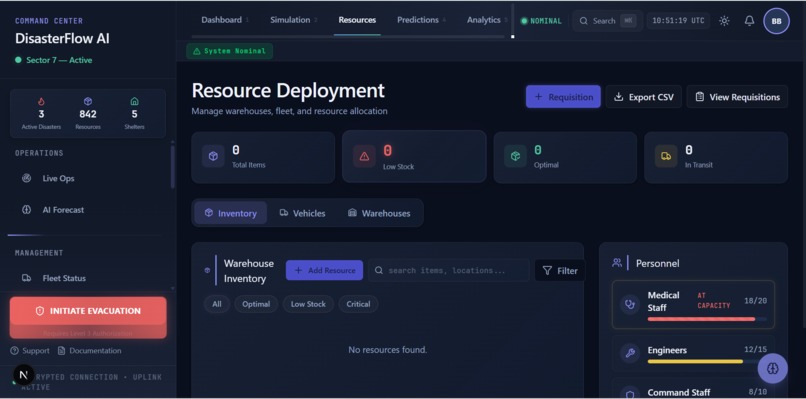Screen dimensions: 806x399
Task: Click the Fleet Status truck icon
Action: click(x=27, y=278)
